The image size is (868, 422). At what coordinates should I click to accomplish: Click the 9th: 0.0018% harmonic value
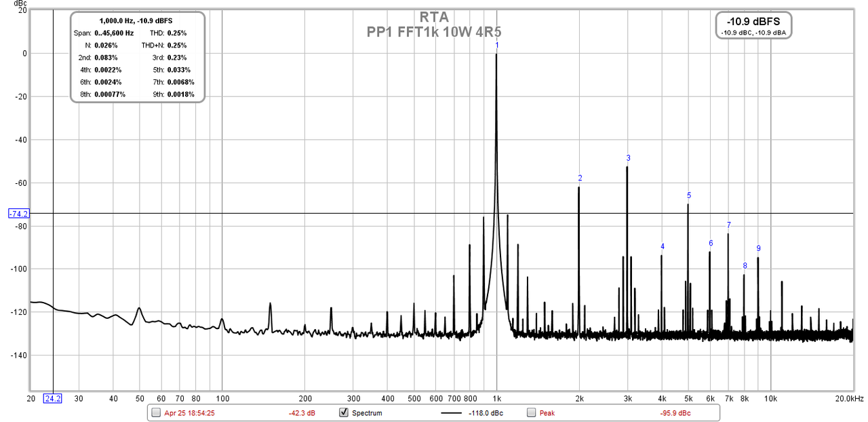(180, 94)
